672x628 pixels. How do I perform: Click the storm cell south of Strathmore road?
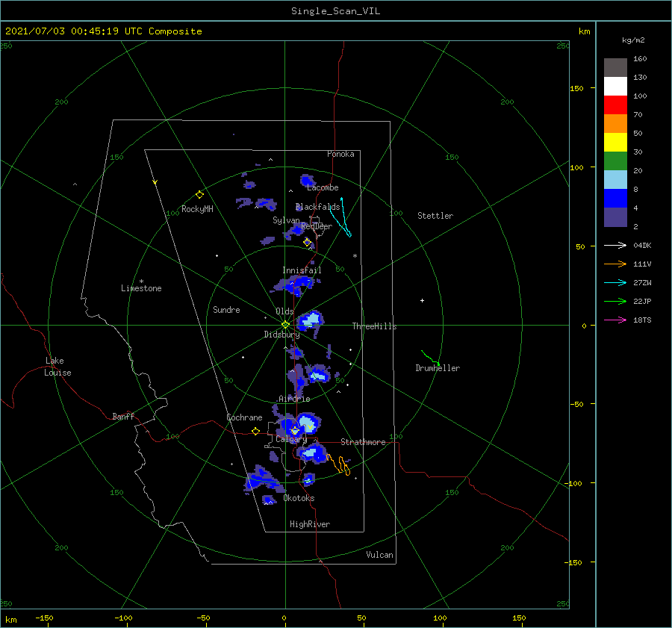coord(312,453)
